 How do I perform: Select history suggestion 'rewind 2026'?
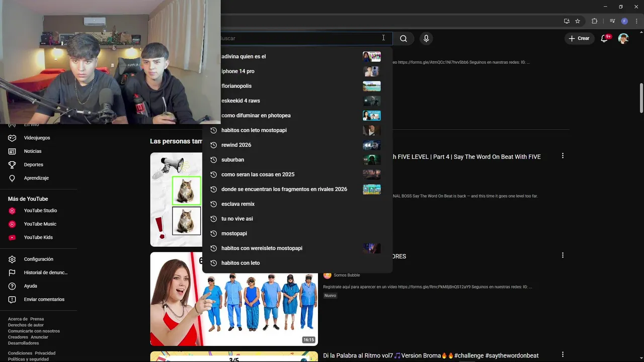(297, 145)
